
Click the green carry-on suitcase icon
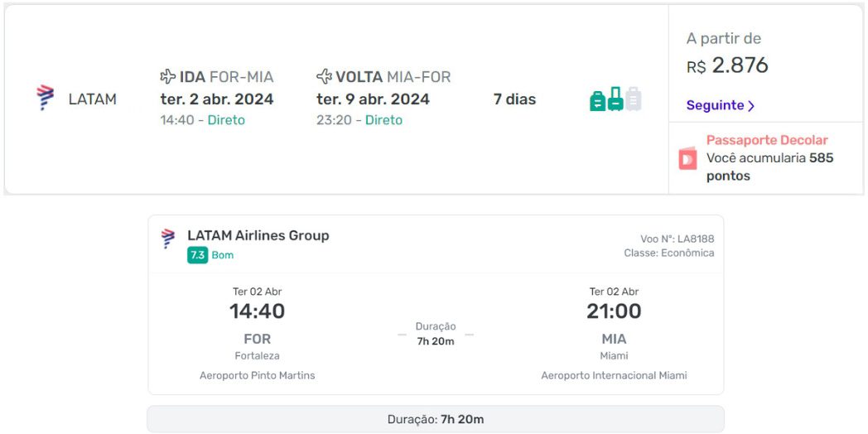615,99
